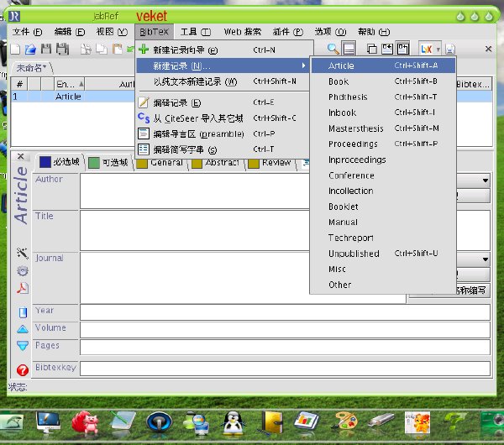Open the Web 搜索 menu

tap(243, 32)
